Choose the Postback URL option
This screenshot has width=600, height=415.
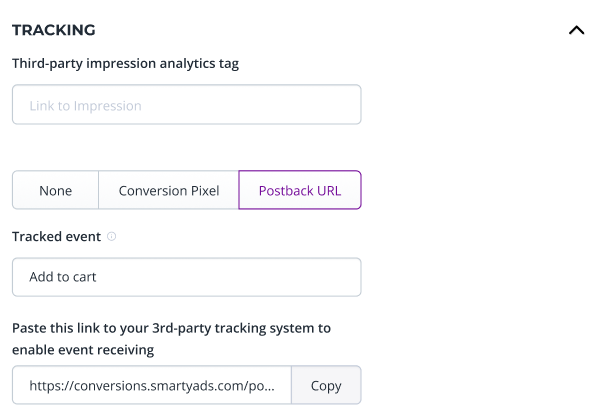299,190
